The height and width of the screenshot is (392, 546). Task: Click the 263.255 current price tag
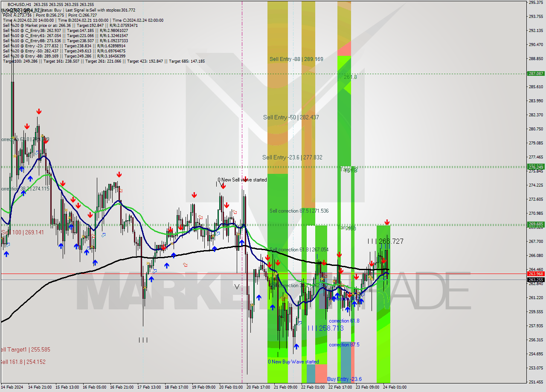[x=536, y=280]
